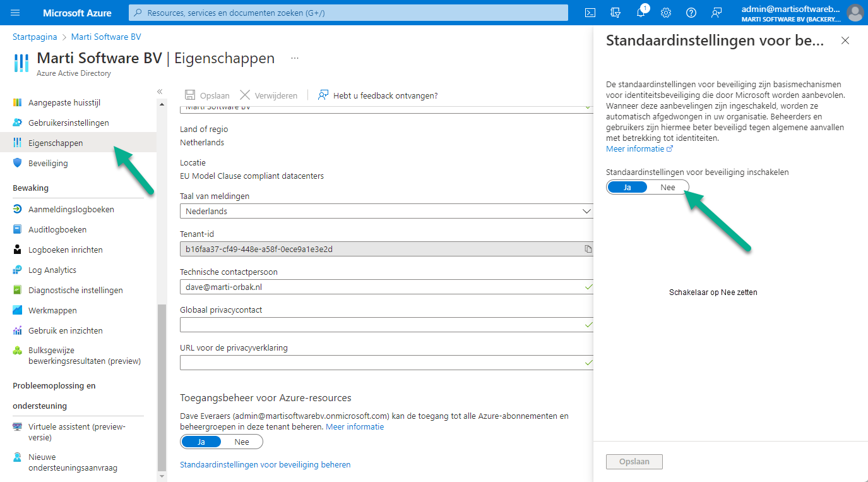The height and width of the screenshot is (482, 868).
Task: Click the Aanmeldingslogboeken icon
Action: pyautogui.click(x=17, y=209)
